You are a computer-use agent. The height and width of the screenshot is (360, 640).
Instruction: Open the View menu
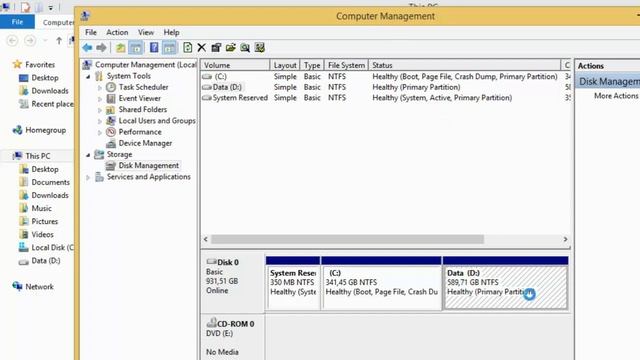coord(146,32)
